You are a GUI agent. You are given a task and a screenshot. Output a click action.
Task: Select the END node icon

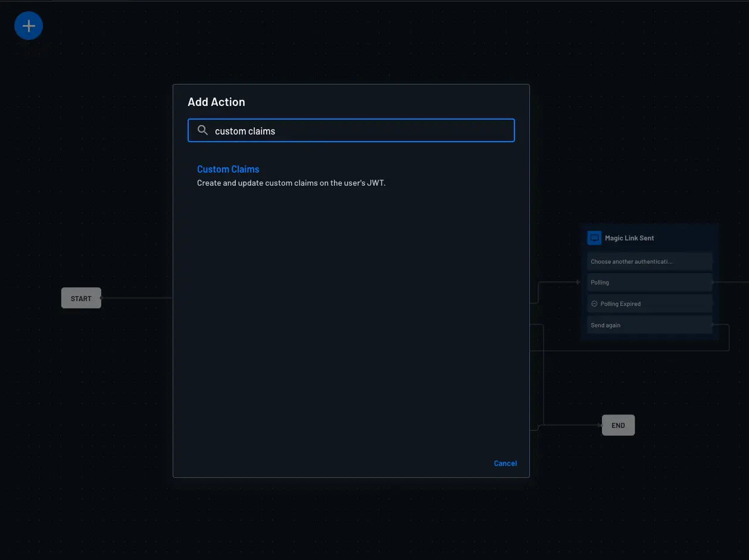click(x=617, y=425)
